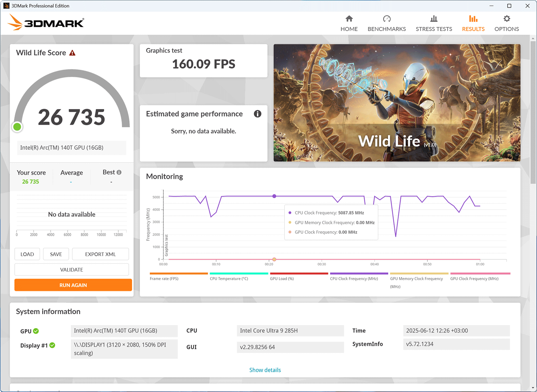Viewport: 537px width, 392px height.
Task: Click the DISPLAY1 3120 × 2080 field
Action: pyautogui.click(x=124, y=349)
